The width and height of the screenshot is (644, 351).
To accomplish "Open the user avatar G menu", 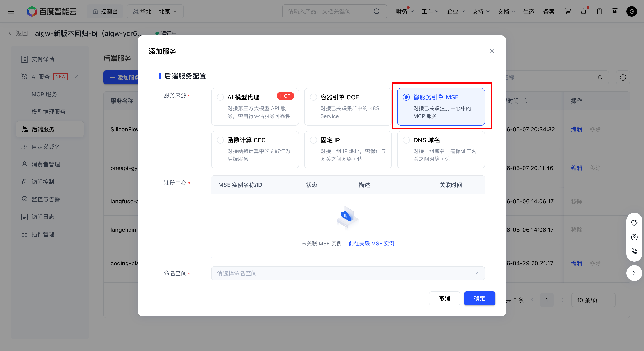I will (x=632, y=12).
